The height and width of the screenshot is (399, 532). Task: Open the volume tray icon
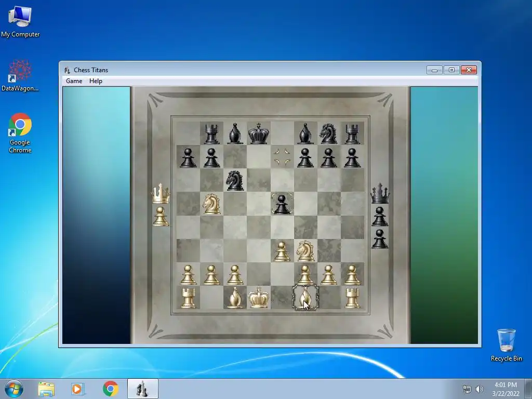[479, 389]
